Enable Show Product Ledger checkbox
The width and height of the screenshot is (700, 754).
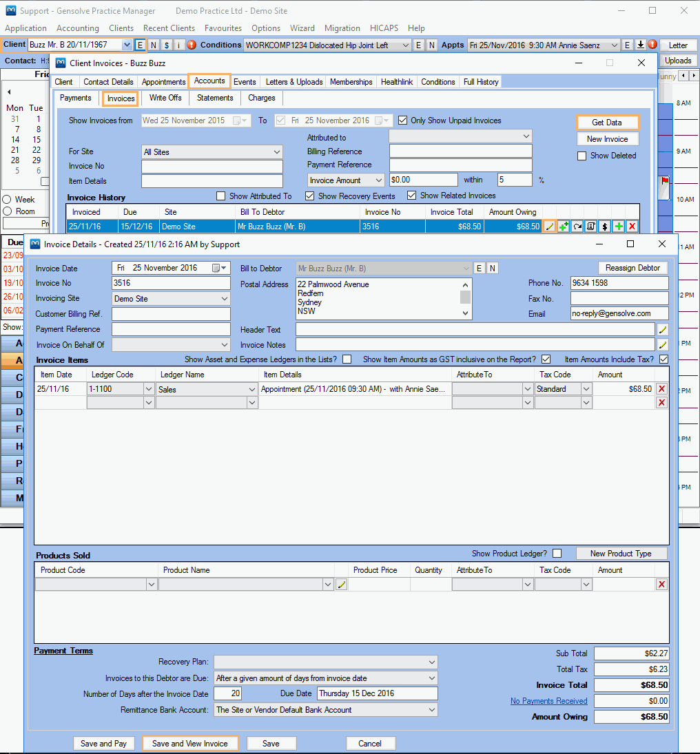click(557, 554)
